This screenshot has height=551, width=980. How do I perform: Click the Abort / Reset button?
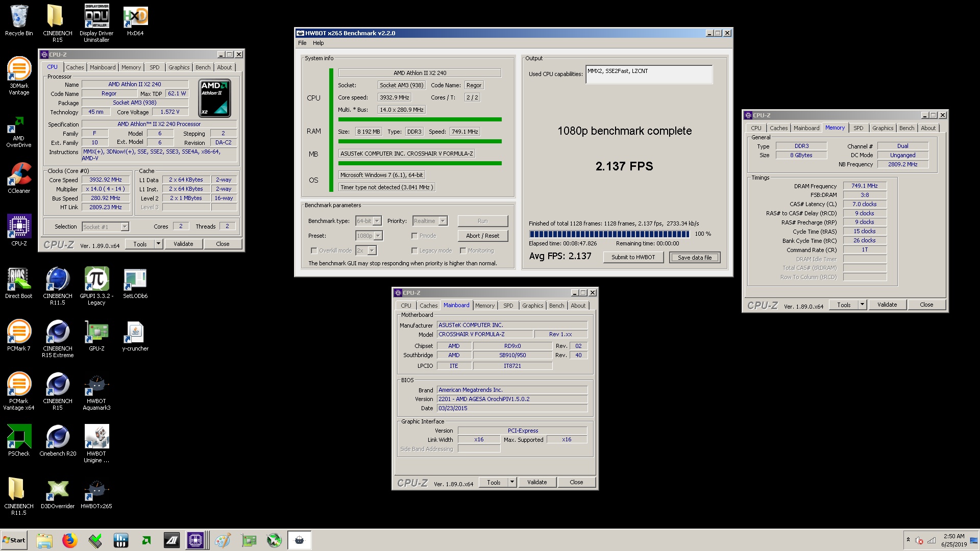[x=482, y=236]
